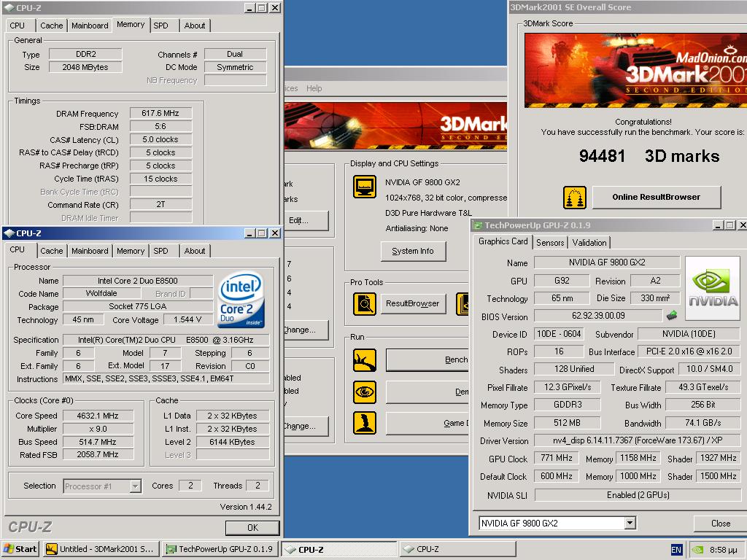Open the About tab in lower CPU-Z
The width and height of the screenshot is (747, 560).
click(x=195, y=251)
